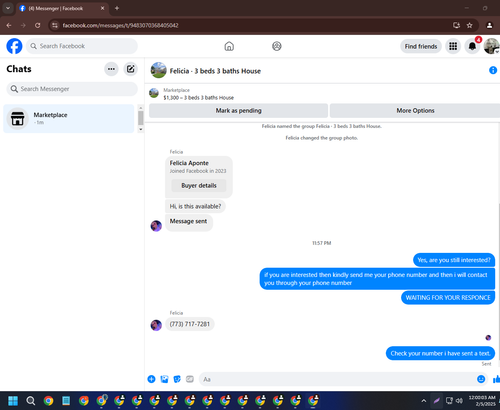Click the install app icon in address bar
This screenshot has height=410, width=500.
456,25
